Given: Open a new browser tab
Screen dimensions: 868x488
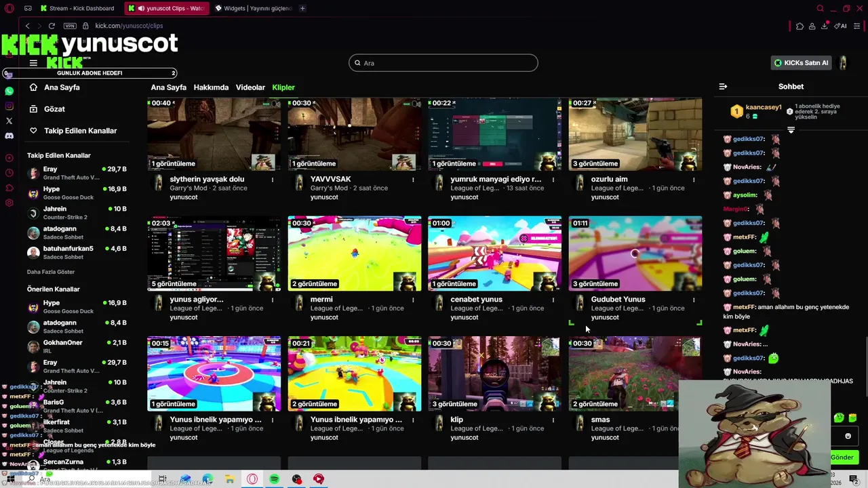Looking at the screenshot, I should pyautogui.click(x=302, y=8).
